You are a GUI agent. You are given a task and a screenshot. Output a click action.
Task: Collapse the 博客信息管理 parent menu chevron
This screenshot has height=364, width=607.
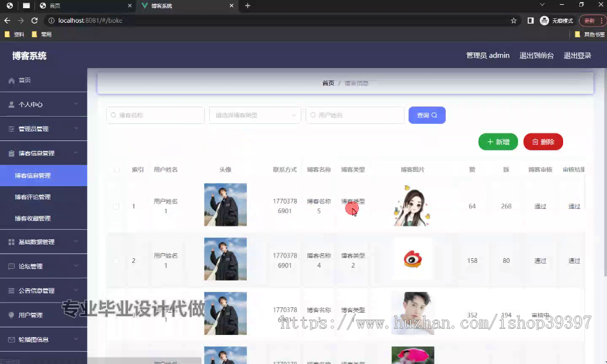(76, 153)
